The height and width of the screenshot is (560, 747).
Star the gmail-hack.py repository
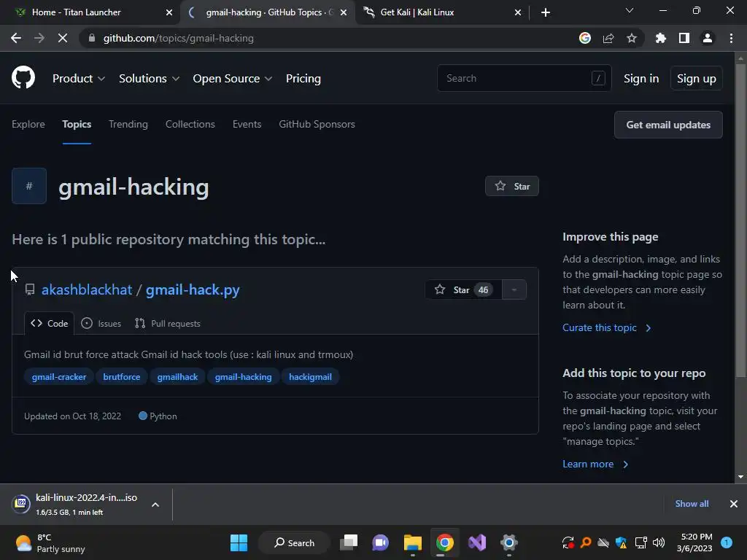click(463, 289)
